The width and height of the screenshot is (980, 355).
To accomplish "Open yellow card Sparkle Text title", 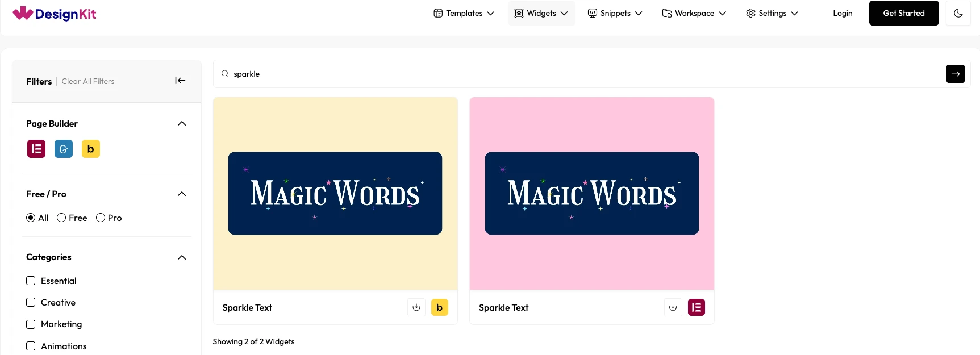I will (x=247, y=307).
